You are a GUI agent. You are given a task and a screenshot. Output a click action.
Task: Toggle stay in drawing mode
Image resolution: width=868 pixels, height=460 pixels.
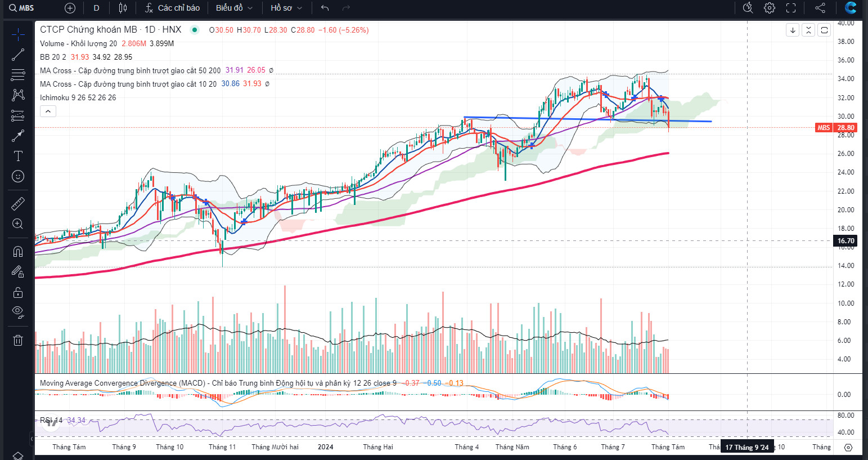coord(18,272)
